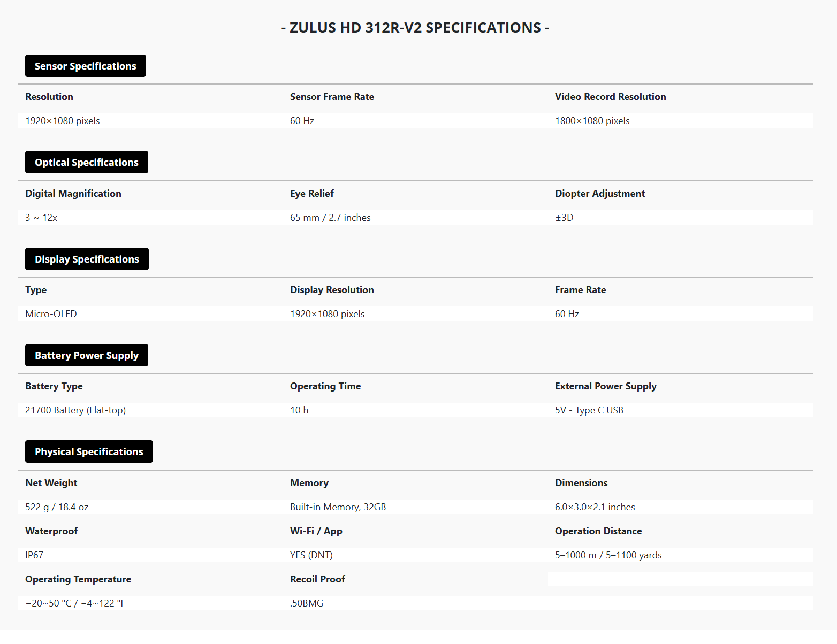Screen dimensions: 837x644
Task: Click the 5V - Type C USB value
Action: tap(589, 410)
